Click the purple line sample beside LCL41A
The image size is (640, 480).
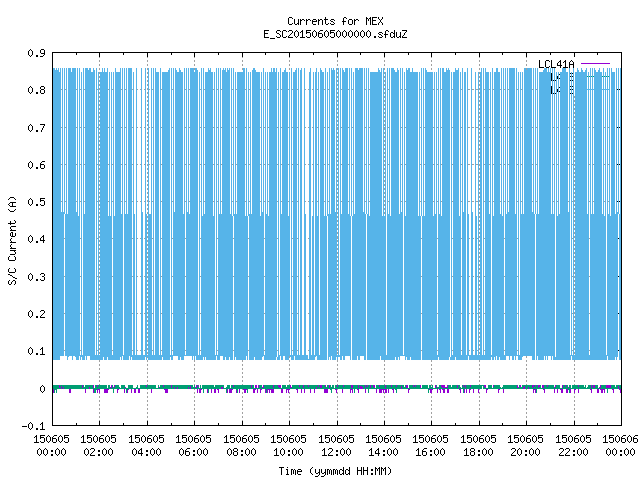(x=595, y=64)
